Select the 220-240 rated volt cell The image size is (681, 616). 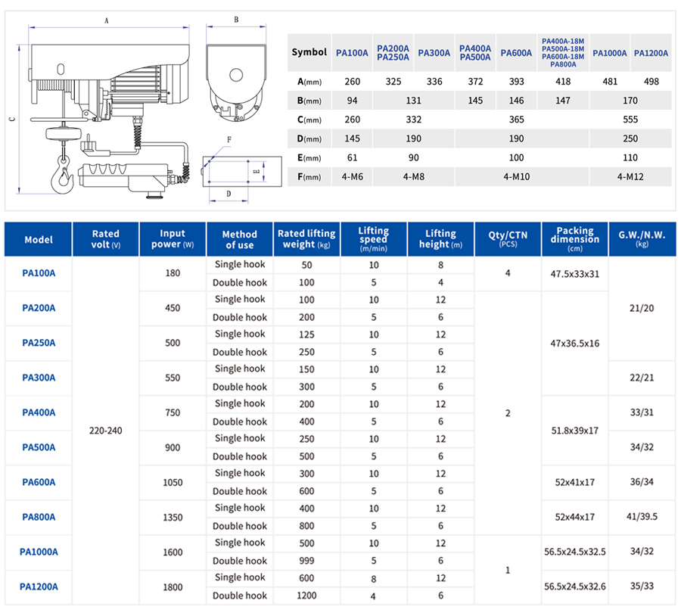coord(105,430)
